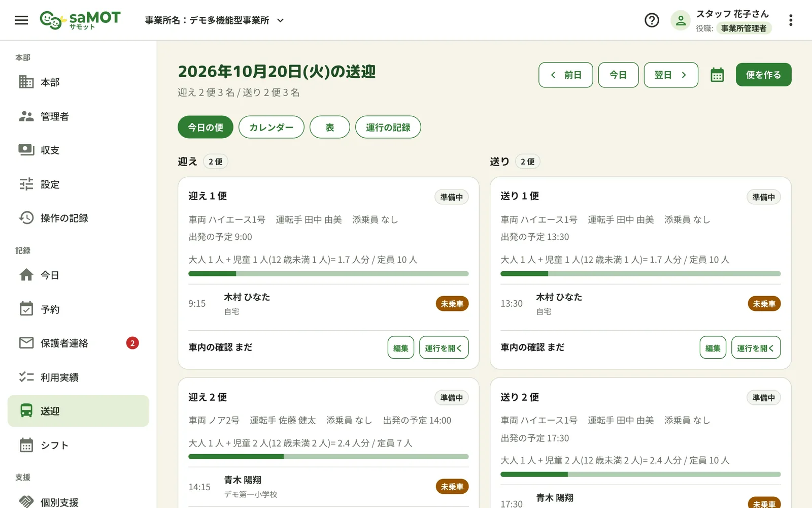Click 運行を開く on 送り1便 card
The height and width of the screenshot is (508, 812).
[x=756, y=347]
